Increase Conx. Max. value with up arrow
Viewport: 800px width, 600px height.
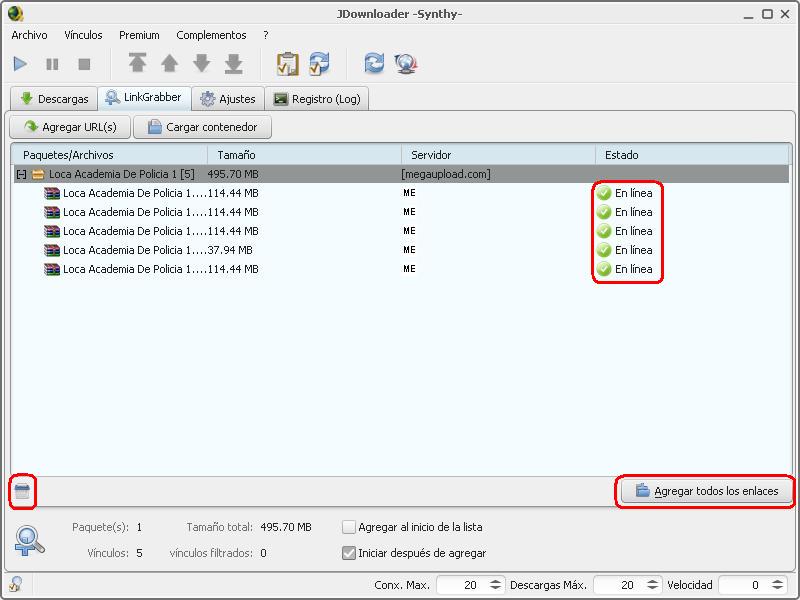tap(495, 581)
